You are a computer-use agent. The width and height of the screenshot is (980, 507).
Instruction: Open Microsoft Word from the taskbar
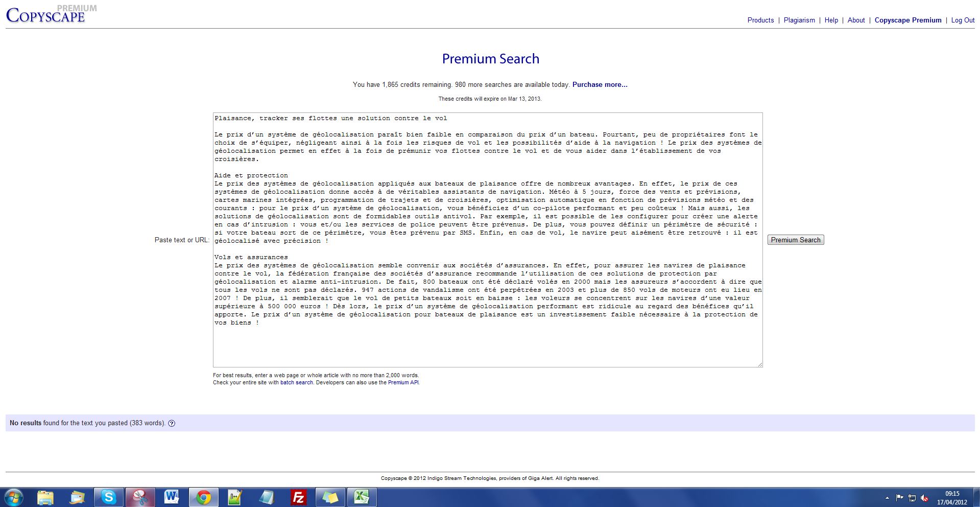click(172, 497)
